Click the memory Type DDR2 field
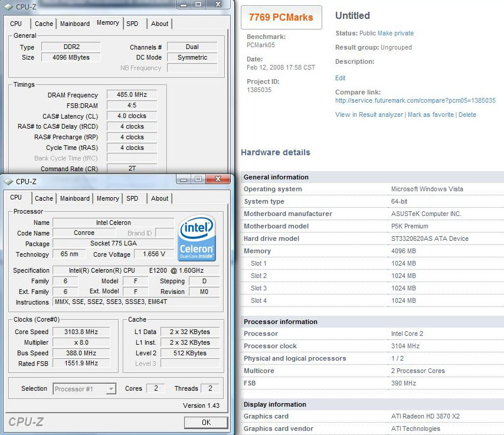Image resolution: width=504 pixels, height=435 pixels. [71, 47]
